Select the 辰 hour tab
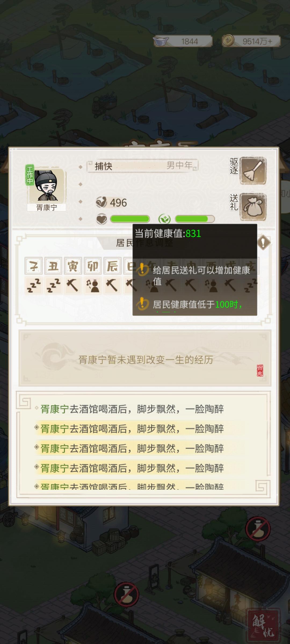 (112, 266)
